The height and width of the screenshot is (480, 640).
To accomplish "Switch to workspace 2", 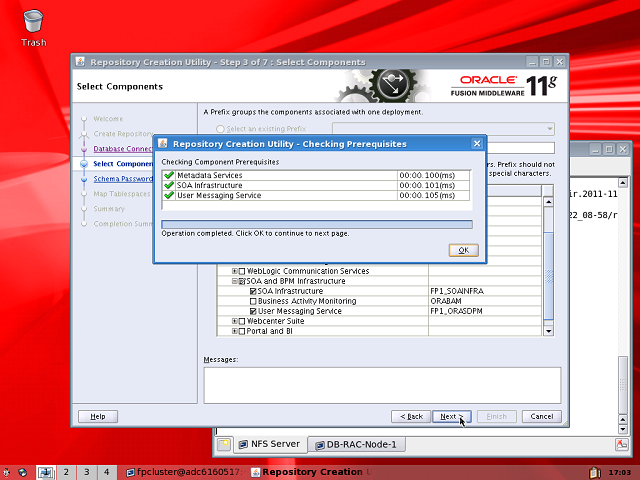I will [66, 472].
